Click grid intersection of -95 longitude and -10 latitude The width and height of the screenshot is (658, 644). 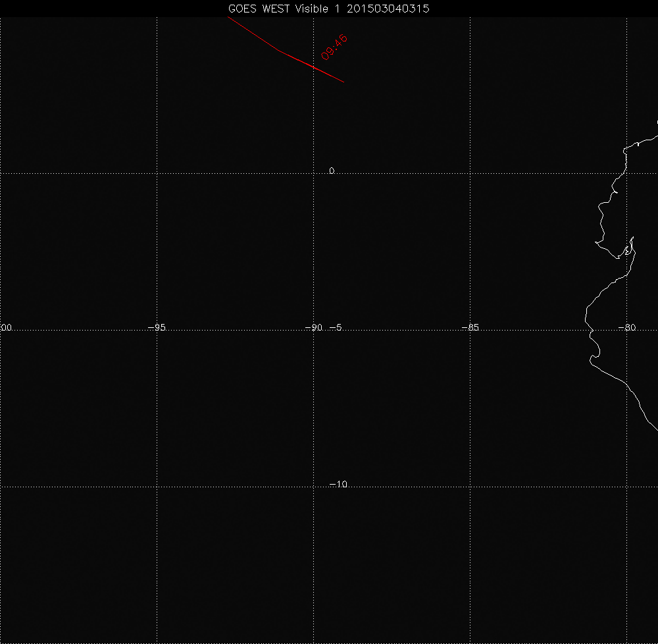(x=157, y=487)
